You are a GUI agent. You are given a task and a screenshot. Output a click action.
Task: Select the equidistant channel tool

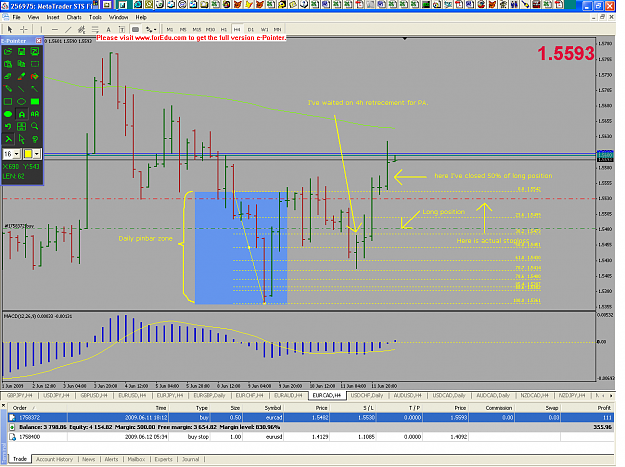pos(81,29)
